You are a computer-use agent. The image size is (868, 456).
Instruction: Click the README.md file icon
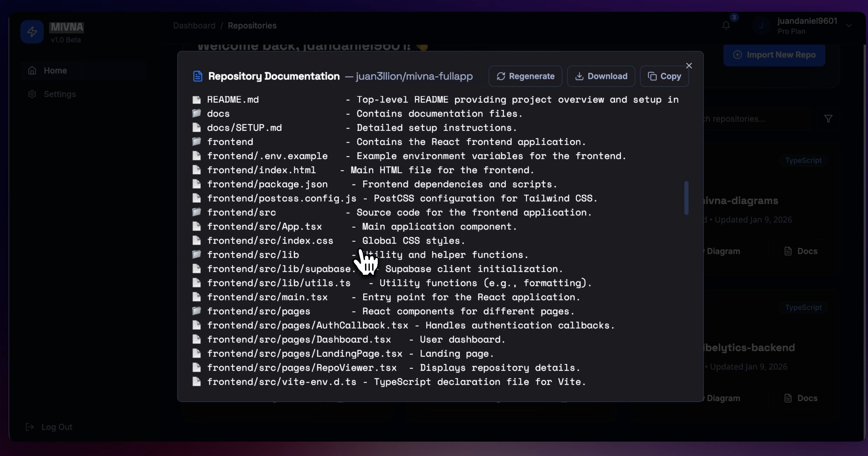[x=197, y=99]
